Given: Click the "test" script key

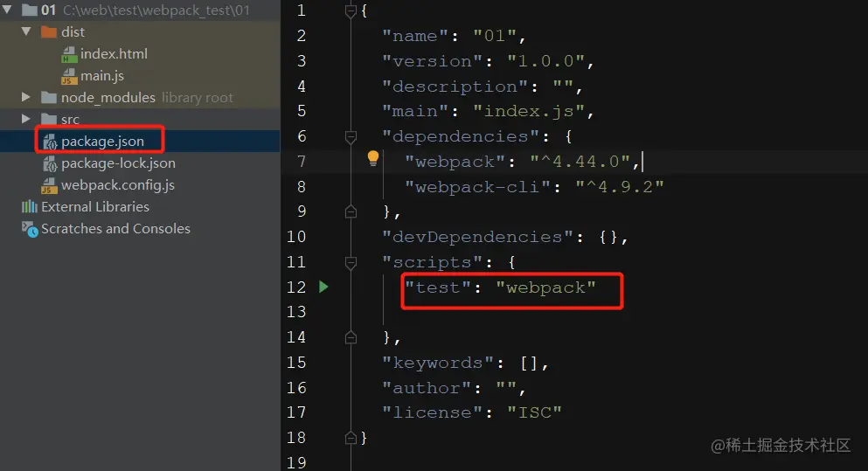Looking at the screenshot, I should point(437,287).
